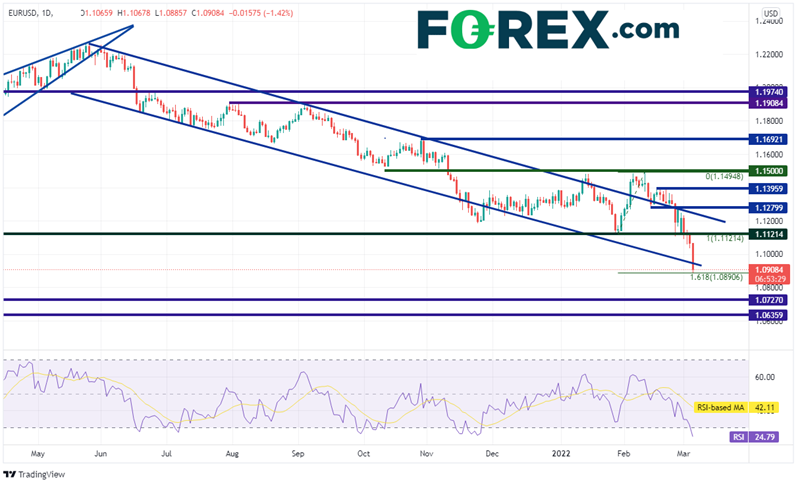Image resolution: width=800 pixels, height=486 pixels.
Task: Click the RSI value 24.79
Action: click(764, 437)
